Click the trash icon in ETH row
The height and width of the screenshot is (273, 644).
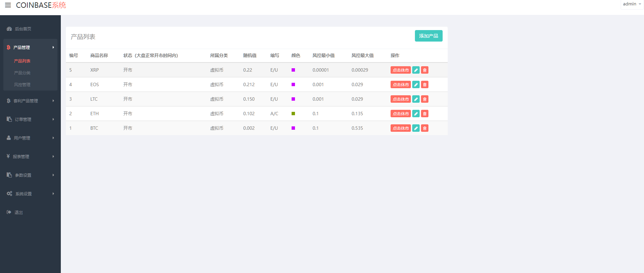(425, 114)
